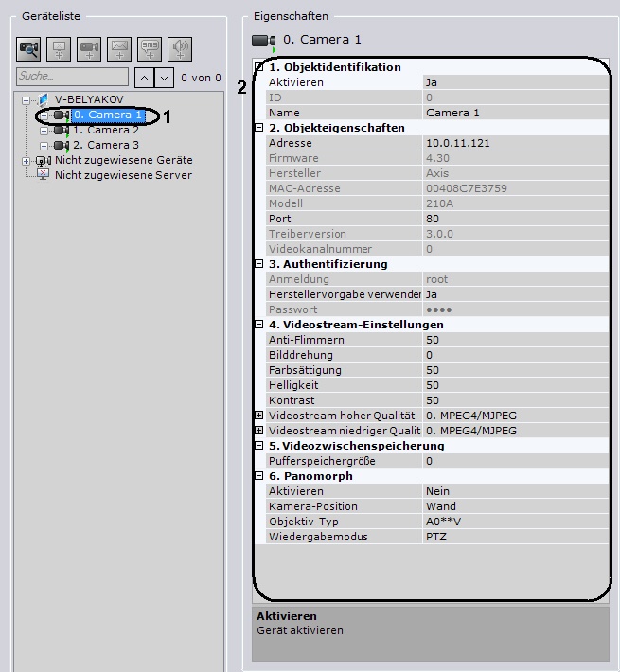Click the camera icon in Eigenschaften header
The image size is (620, 672).
pos(263,41)
